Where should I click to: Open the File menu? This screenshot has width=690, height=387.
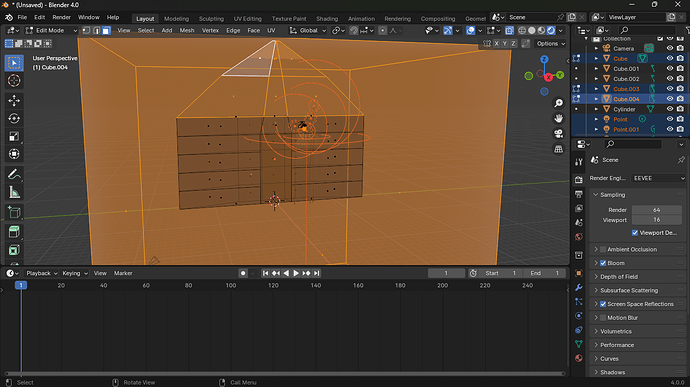coord(22,18)
